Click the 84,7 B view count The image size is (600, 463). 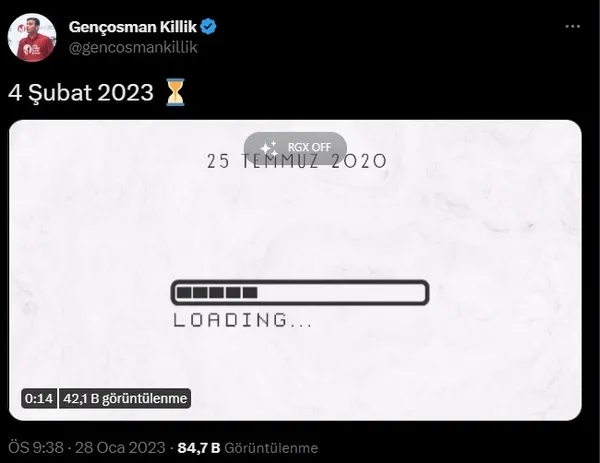[x=199, y=448]
